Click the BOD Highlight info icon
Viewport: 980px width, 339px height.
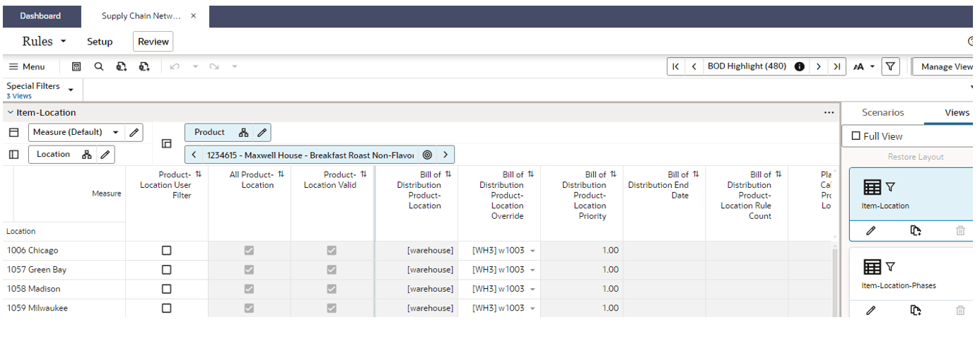800,66
